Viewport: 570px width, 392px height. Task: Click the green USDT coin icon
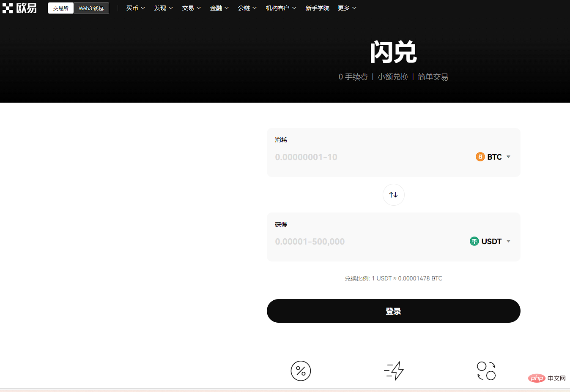(x=474, y=241)
